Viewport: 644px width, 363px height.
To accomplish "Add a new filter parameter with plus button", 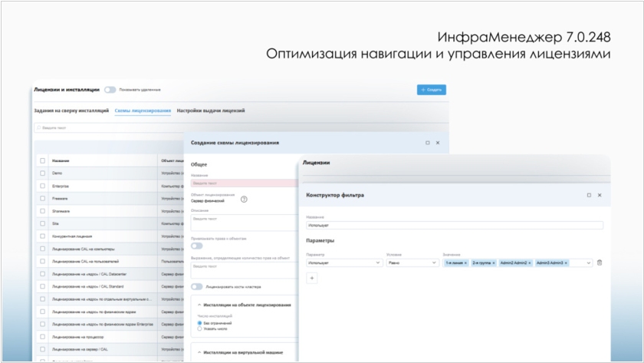I will [312, 279].
